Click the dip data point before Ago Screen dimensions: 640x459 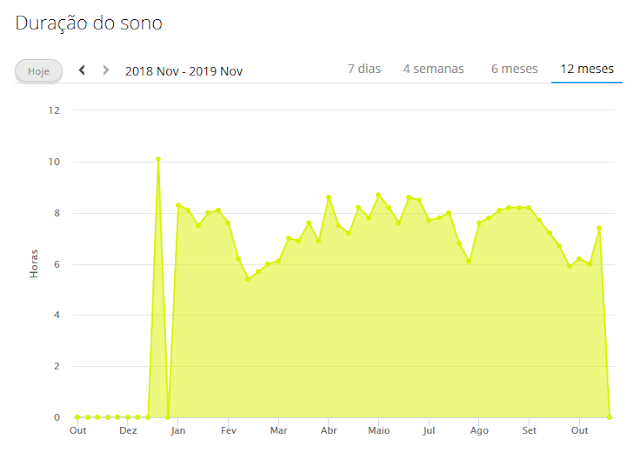pyautogui.click(x=469, y=261)
